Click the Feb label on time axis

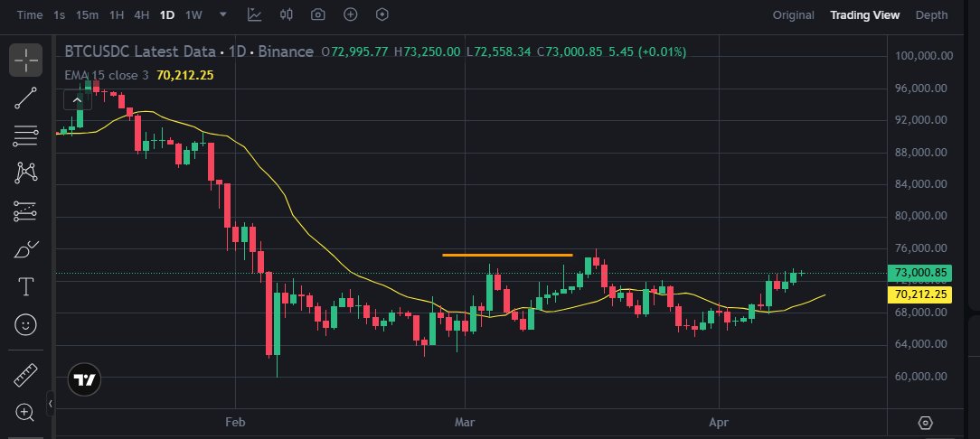pyautogui.click(x=235, y=423)
